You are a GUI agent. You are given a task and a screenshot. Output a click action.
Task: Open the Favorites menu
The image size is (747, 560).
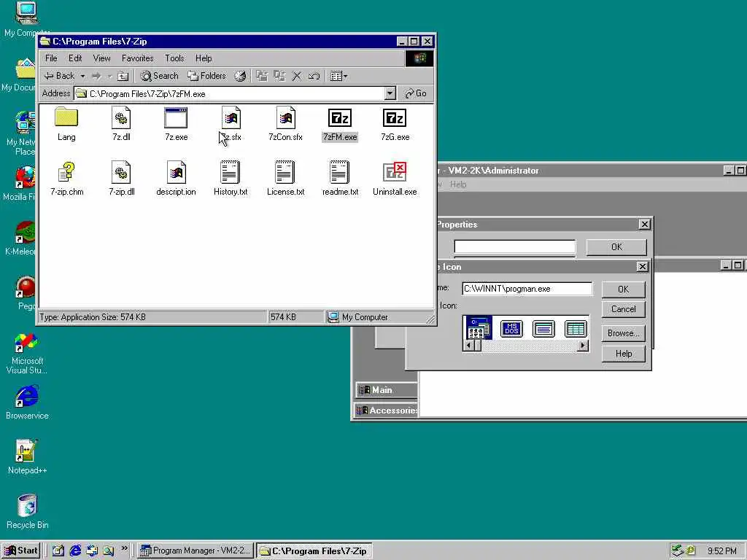coord(137,58)
